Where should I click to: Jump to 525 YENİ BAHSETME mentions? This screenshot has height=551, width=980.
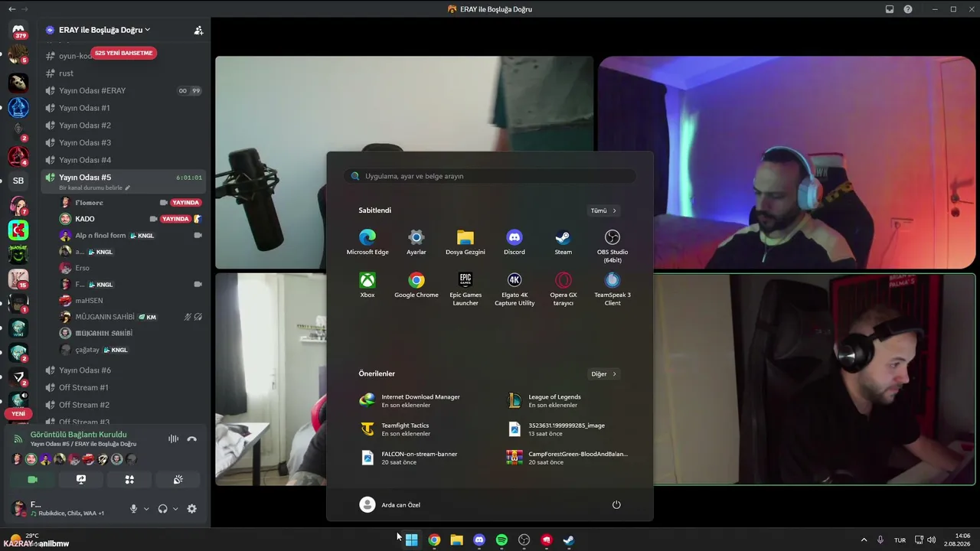click(x=123, y=53)
